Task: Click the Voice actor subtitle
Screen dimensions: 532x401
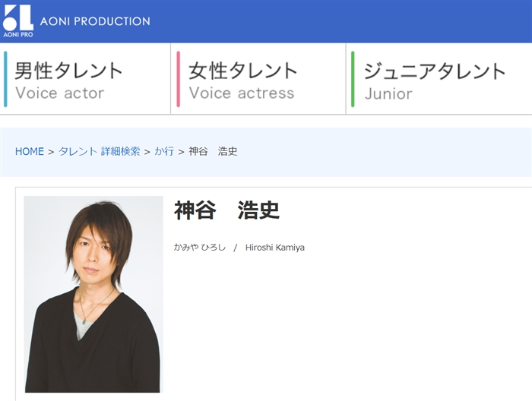Action: 60,93
